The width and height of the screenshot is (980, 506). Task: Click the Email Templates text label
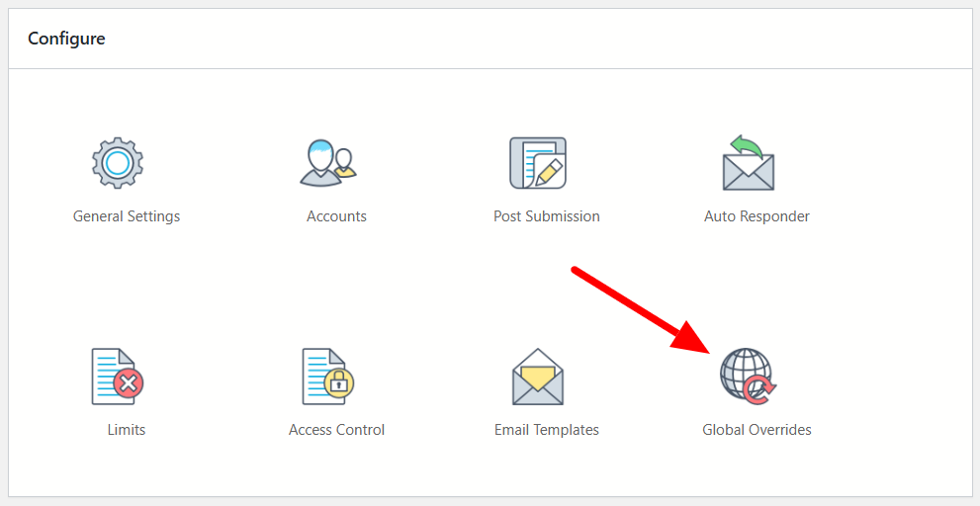(546, 430)
